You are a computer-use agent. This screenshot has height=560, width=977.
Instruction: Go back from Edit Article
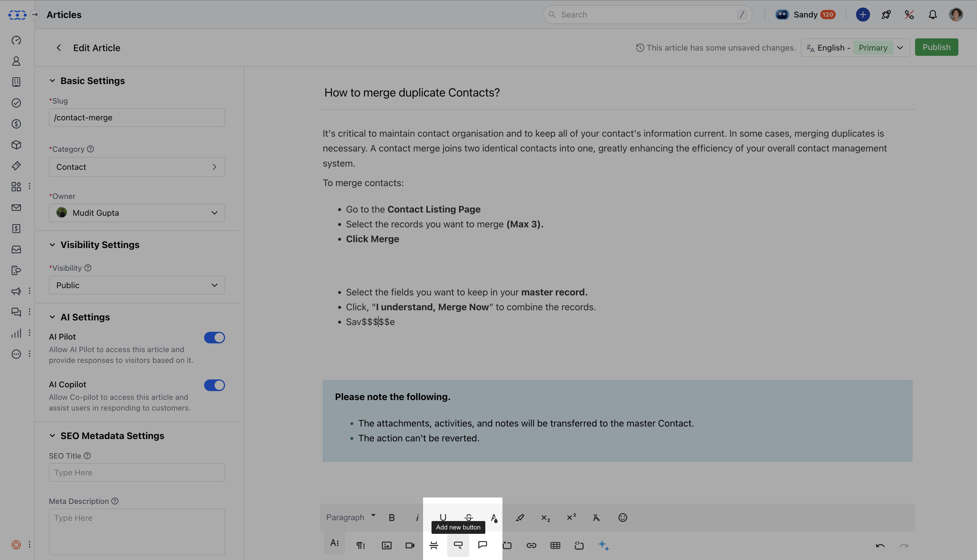pyautogui.click(x=58, y=48)
